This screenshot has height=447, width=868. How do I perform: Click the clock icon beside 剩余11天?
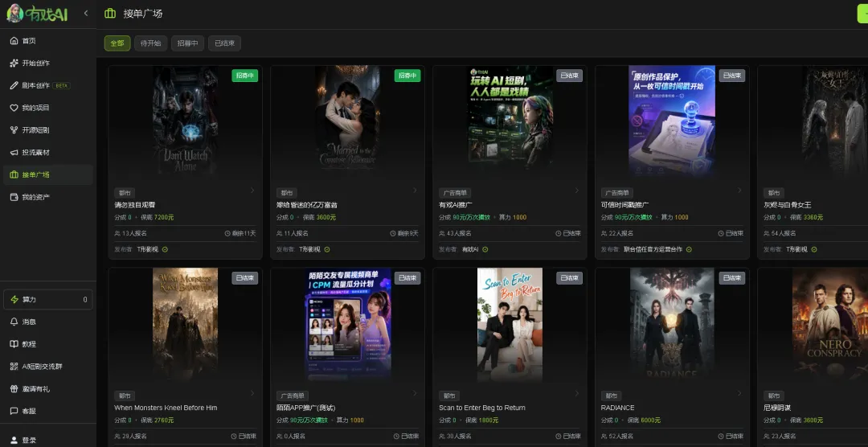point(227,233)
